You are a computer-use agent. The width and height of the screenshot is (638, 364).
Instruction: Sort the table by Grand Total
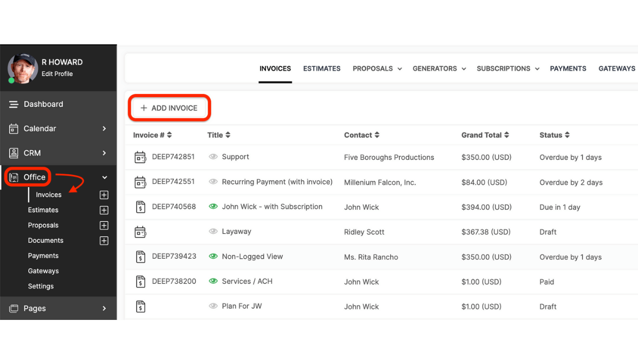pyautogui.click(x=484, y=135)
